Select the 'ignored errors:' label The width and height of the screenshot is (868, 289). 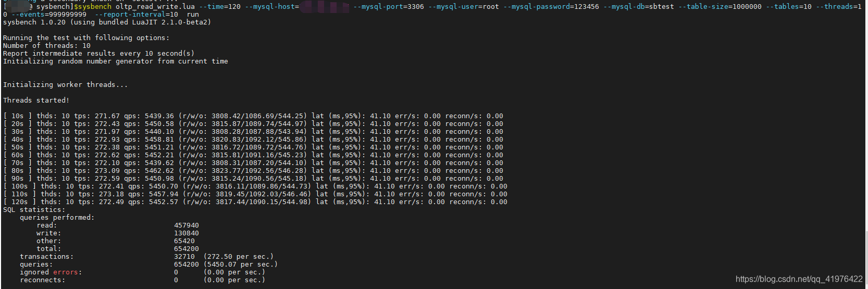51,272
